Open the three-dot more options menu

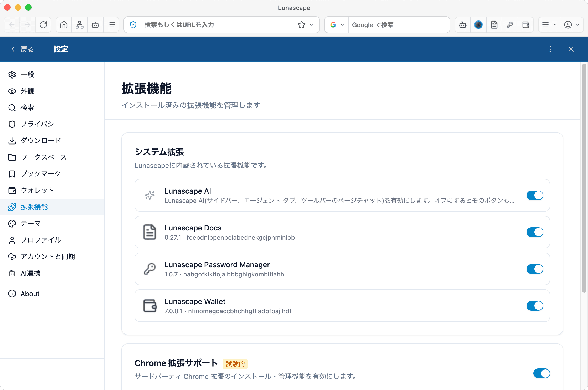click(x=550, y=49)
